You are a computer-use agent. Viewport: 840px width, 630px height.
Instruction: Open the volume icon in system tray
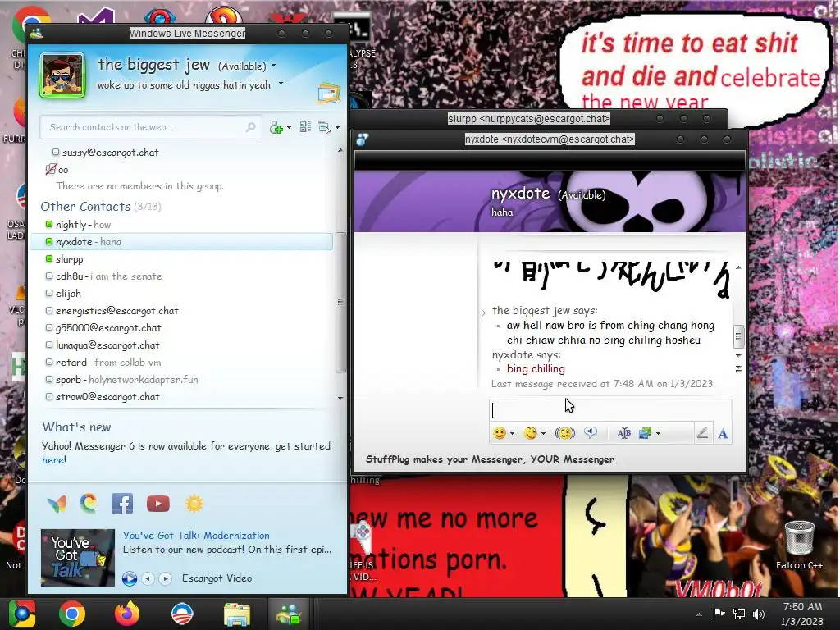click(759, 614)
